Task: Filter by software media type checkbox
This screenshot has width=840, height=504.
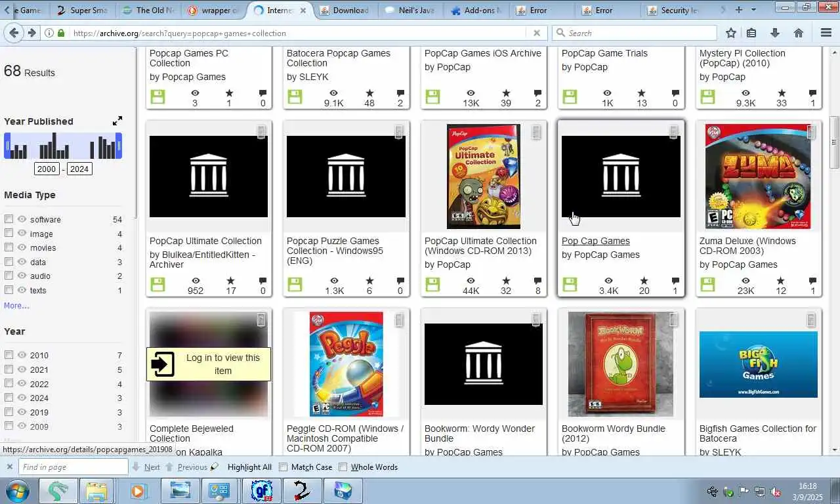Action: coord(9,219)
